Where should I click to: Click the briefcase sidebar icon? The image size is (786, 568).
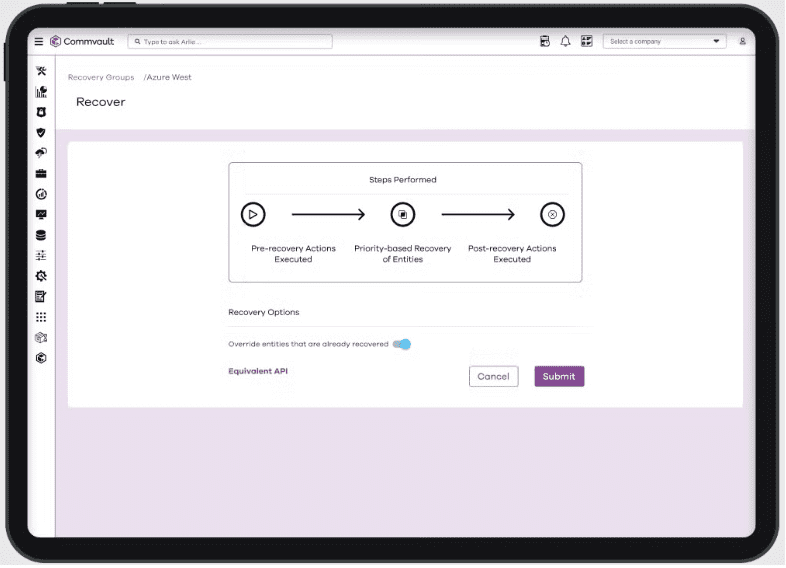tap(41, 173)
